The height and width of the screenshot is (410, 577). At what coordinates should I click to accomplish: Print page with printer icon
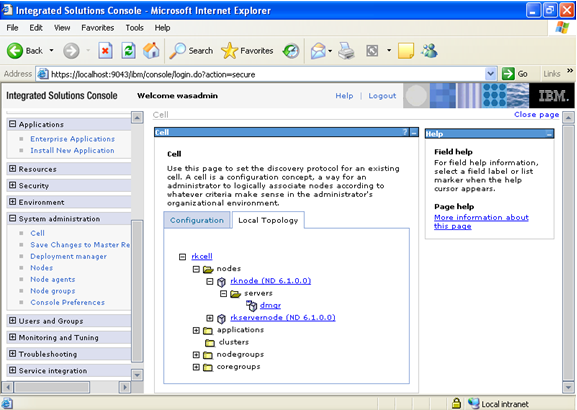pyautogui.click(x=346, y=50)
